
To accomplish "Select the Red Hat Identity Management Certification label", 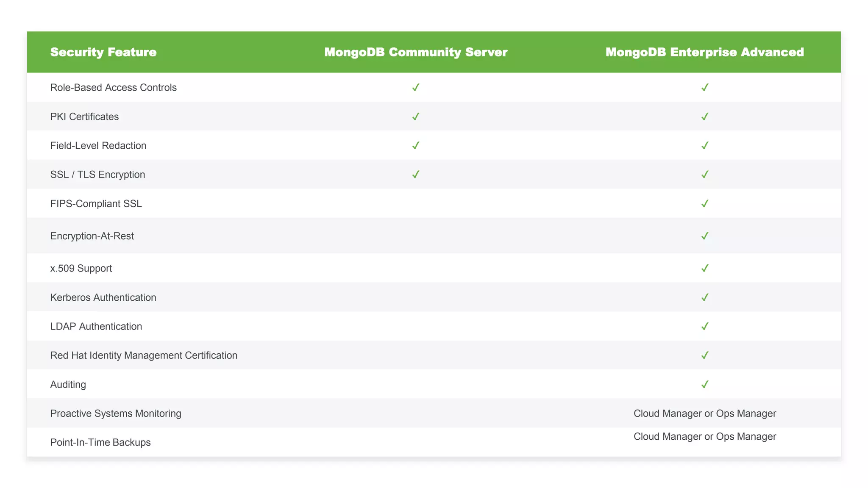I will point(144,355).
